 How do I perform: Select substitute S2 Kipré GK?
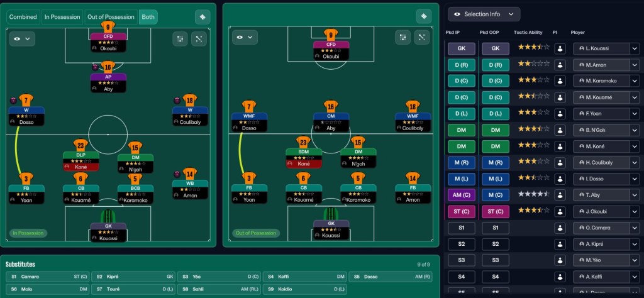pyautogui.click(x=133, y=277)
